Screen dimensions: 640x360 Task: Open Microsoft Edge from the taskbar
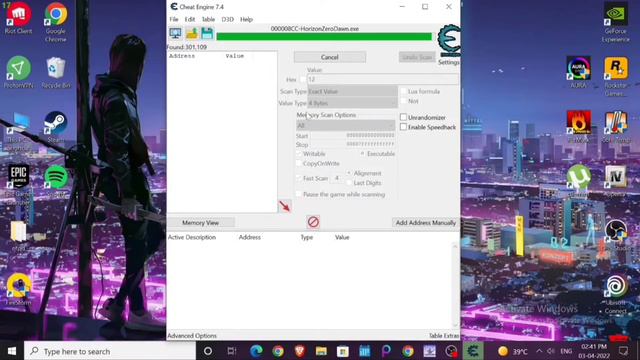coord(256,351)
